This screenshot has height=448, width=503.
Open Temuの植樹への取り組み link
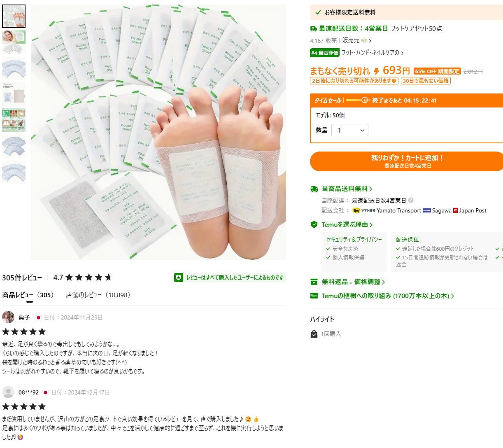click(388, 296)
